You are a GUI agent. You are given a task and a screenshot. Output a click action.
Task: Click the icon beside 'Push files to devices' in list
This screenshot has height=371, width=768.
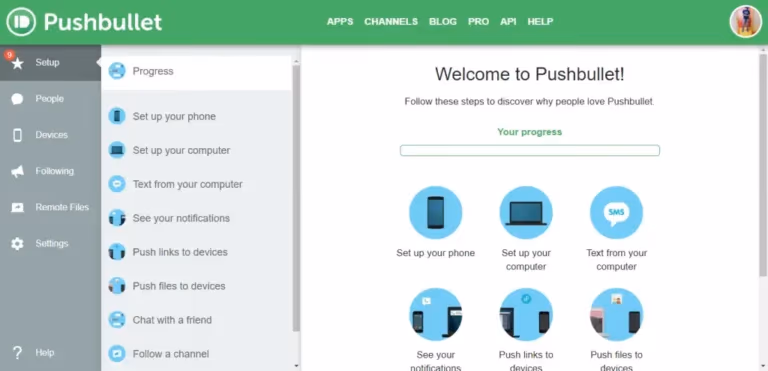point(117,286)
